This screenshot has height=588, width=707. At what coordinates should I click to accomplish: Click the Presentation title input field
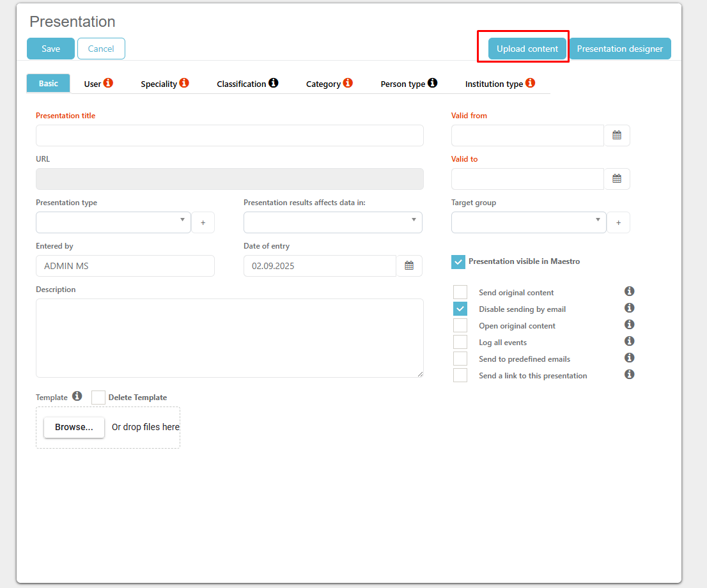(229, 135)
